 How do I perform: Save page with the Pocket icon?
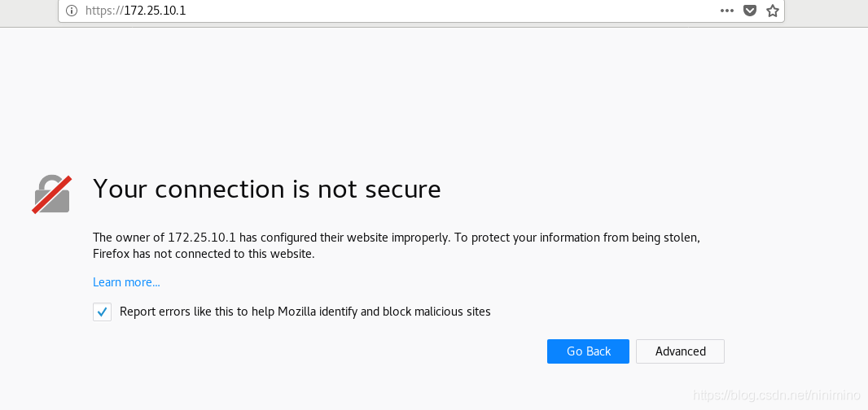click(750, 11)
